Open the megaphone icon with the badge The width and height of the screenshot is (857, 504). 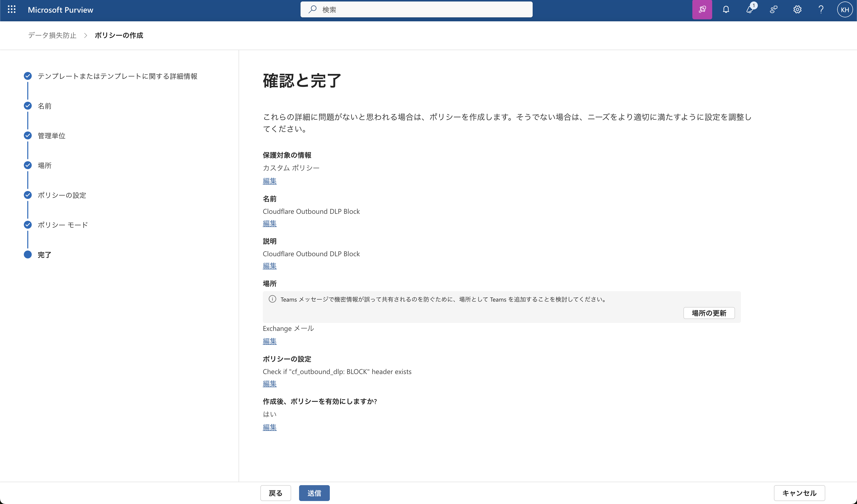[x=750, y=9]
